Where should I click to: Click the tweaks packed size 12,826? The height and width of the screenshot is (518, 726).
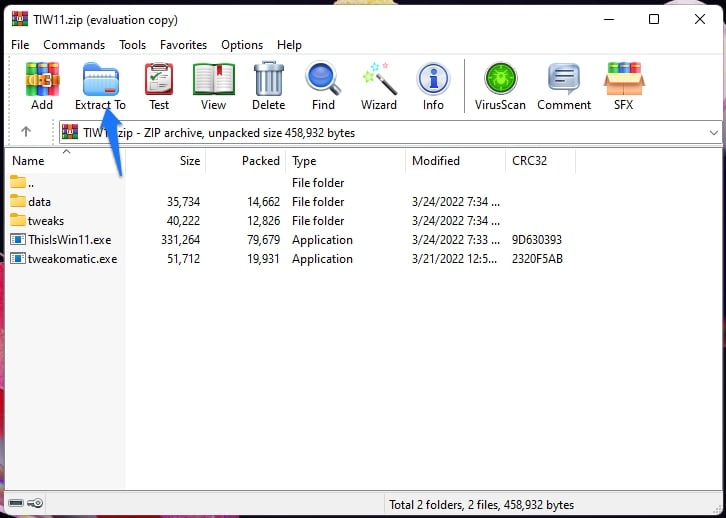tap(263, 221)
